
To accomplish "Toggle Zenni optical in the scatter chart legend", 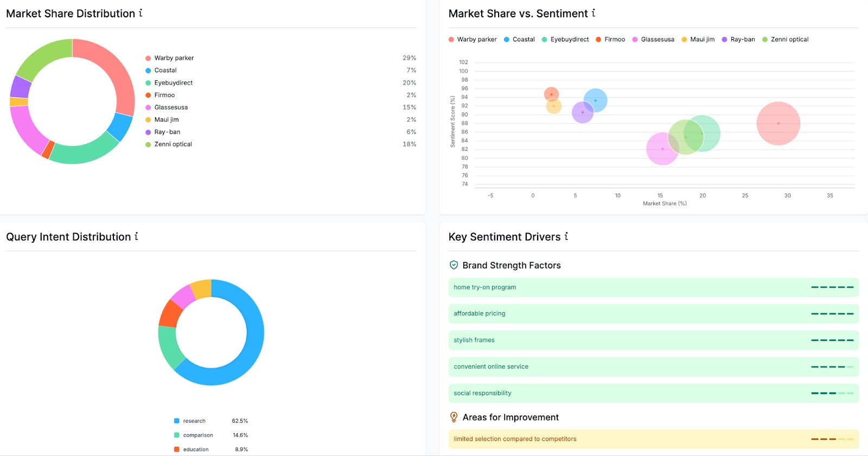I will (785, 39).
